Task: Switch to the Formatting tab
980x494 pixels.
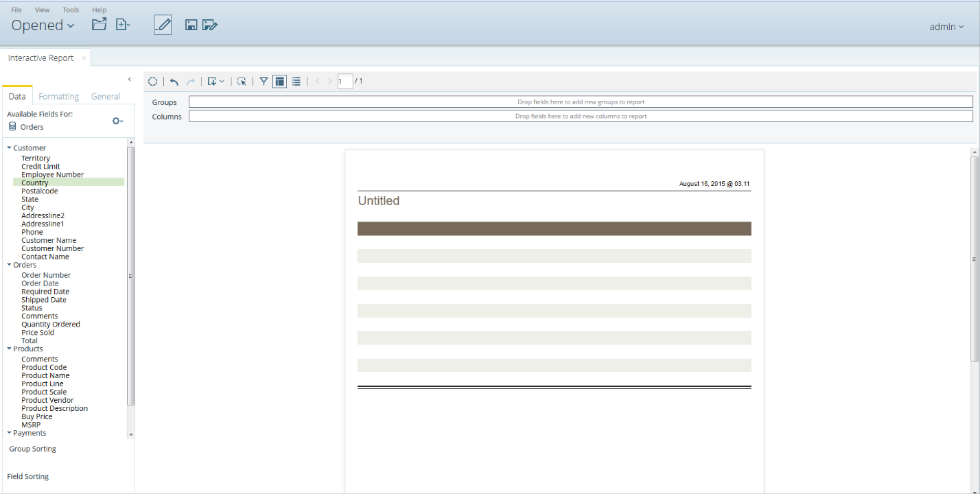Action: coord(59,96)
